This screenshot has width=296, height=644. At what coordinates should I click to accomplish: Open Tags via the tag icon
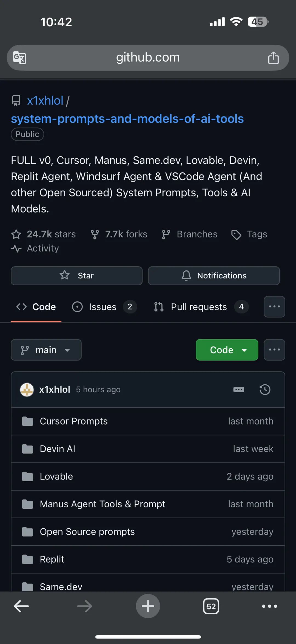(236, 234)
